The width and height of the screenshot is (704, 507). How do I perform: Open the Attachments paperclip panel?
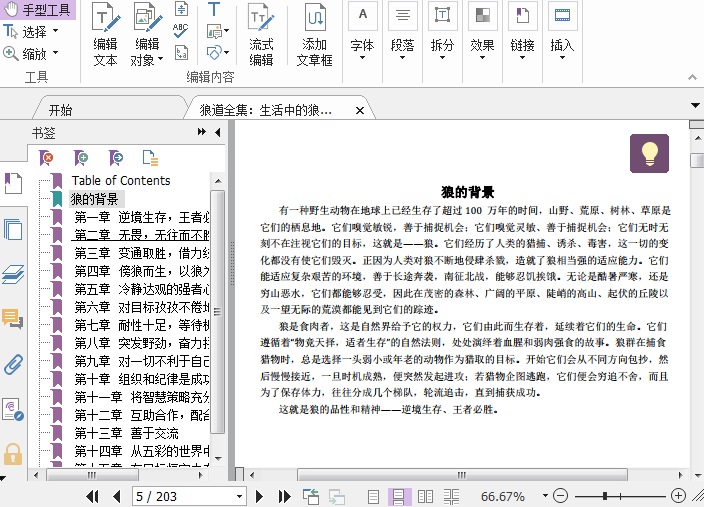click(x=13, y=363)
